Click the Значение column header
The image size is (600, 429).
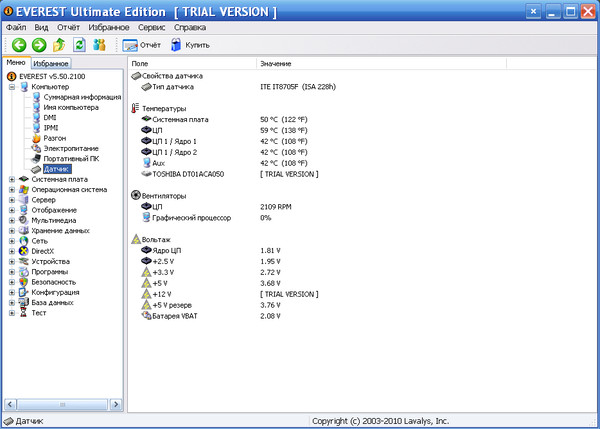(x=381, y=64)
